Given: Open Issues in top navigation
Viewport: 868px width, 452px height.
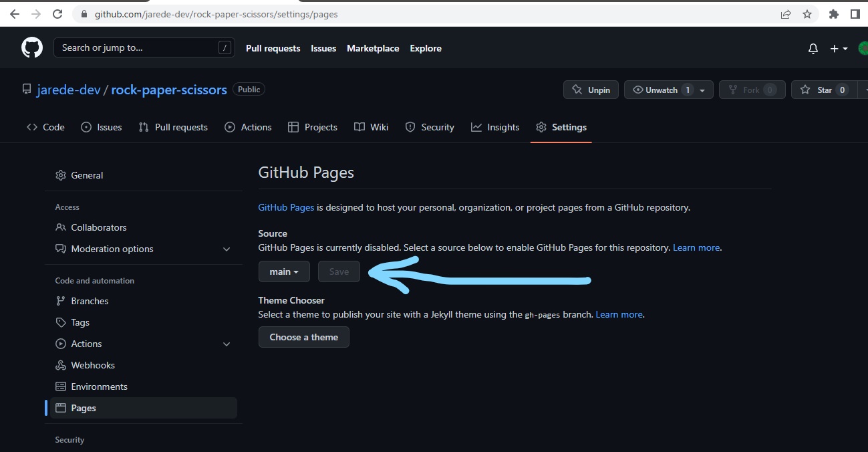Looking at the screenshot, I should (323, 48).
